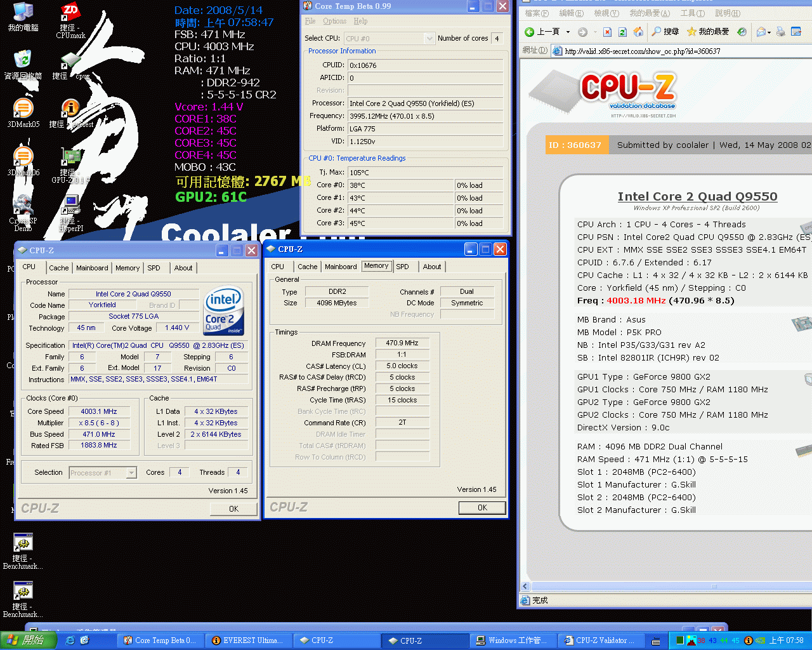
Task: Click the Frequency field in Core Temp
Action: [425, 116]
